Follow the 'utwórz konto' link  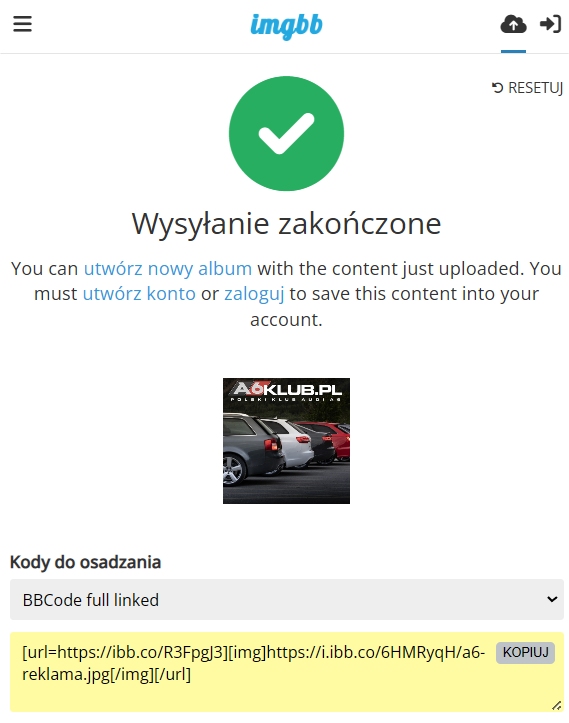click(139, 294)
